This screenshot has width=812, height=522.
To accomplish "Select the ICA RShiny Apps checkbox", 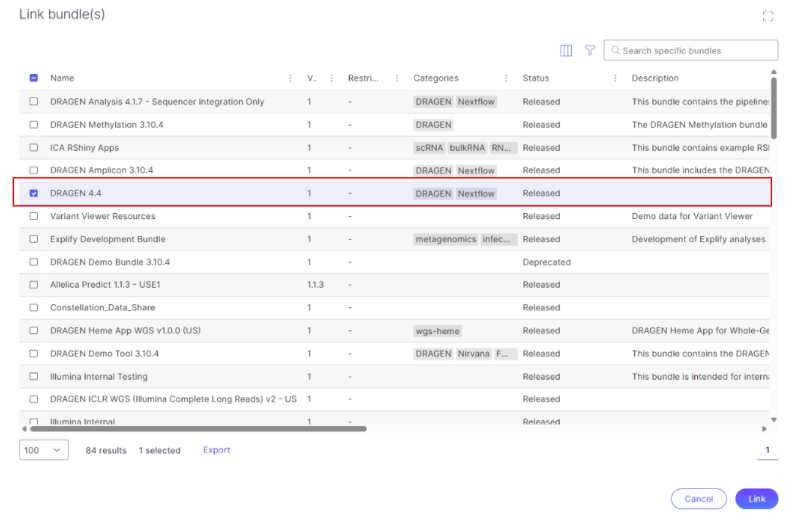I will 34,148.
